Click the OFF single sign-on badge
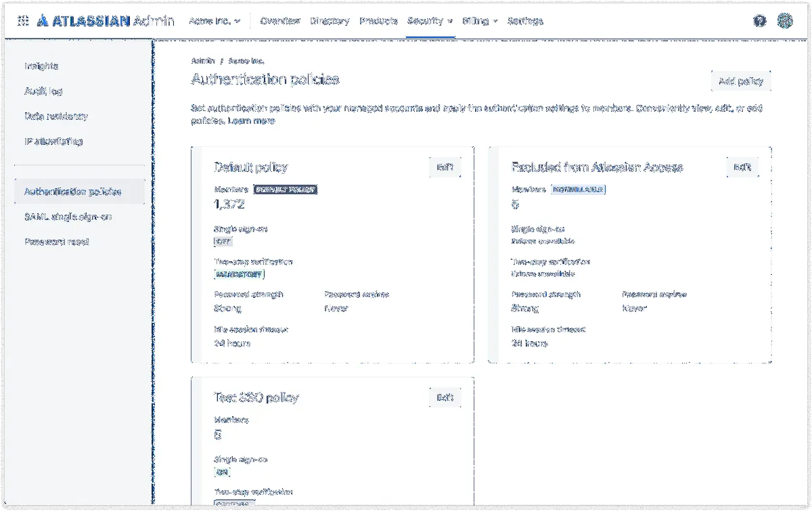 pyautogui.click(x=223, y=241)
